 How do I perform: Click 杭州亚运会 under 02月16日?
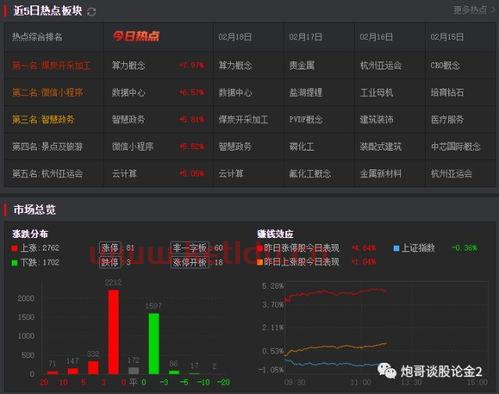(x=381, y=65)
